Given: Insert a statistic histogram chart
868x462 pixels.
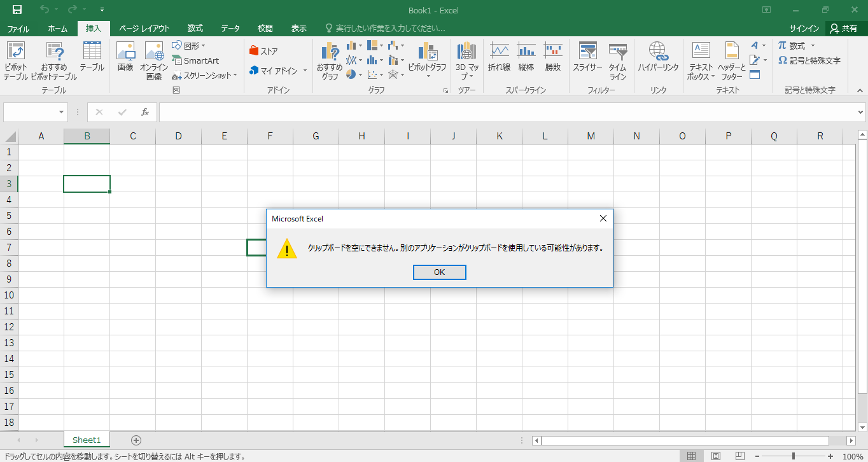Looking at the screenshot, I should [375, 60].
